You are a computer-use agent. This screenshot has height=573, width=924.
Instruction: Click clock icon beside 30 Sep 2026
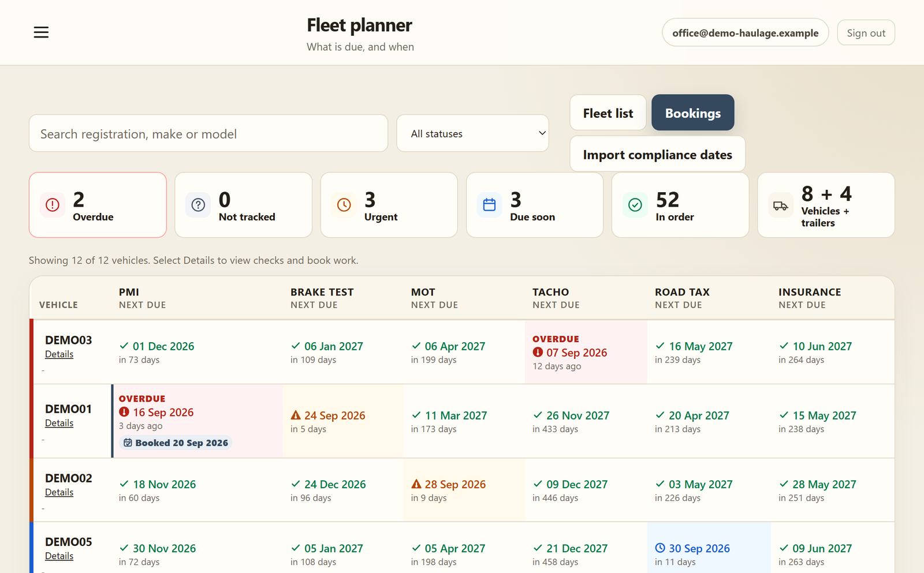(660, 548)
